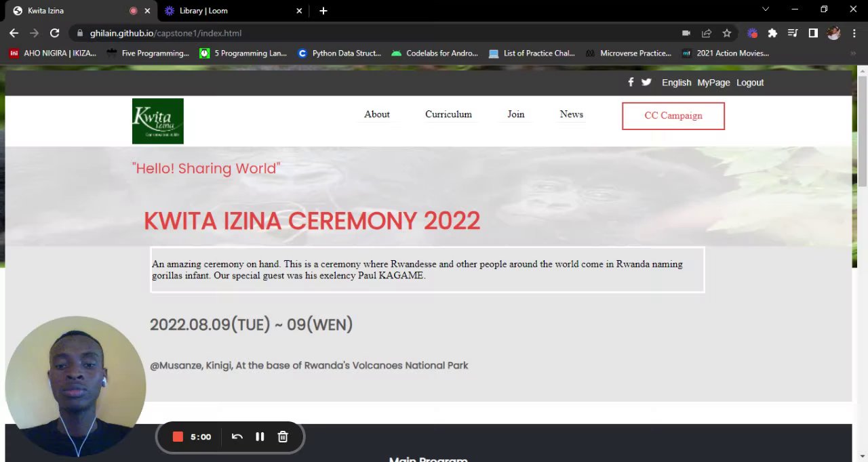Open List of Practice Chal... bookmark

[x=532, y=53]
